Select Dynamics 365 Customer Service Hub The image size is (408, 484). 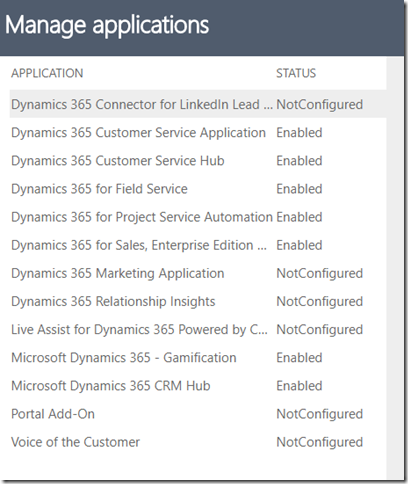point(118,161)
